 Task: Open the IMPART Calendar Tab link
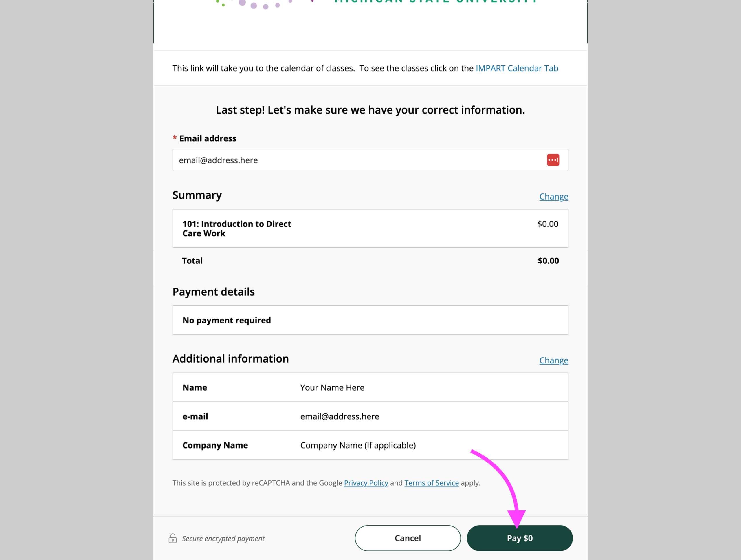click(517, 68)
